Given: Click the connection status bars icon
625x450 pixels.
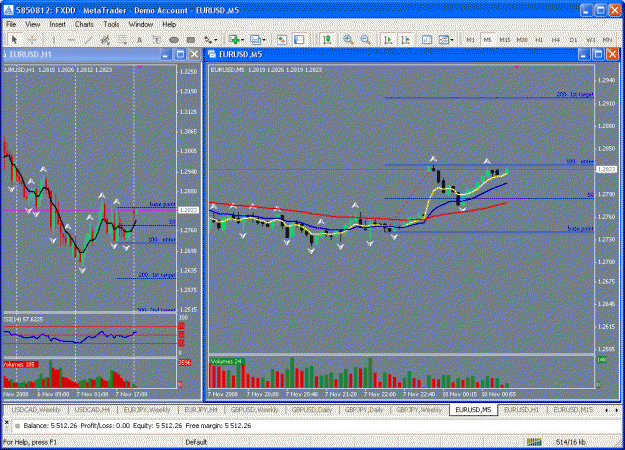Looking at the screenshot, I should tap(534, 442).
